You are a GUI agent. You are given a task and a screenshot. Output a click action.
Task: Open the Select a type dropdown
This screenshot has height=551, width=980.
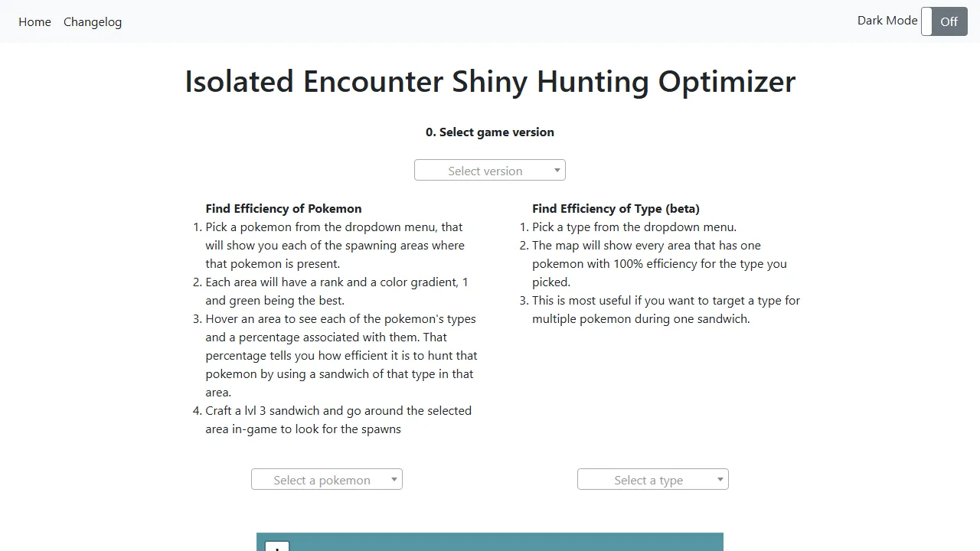pos(652,479)
